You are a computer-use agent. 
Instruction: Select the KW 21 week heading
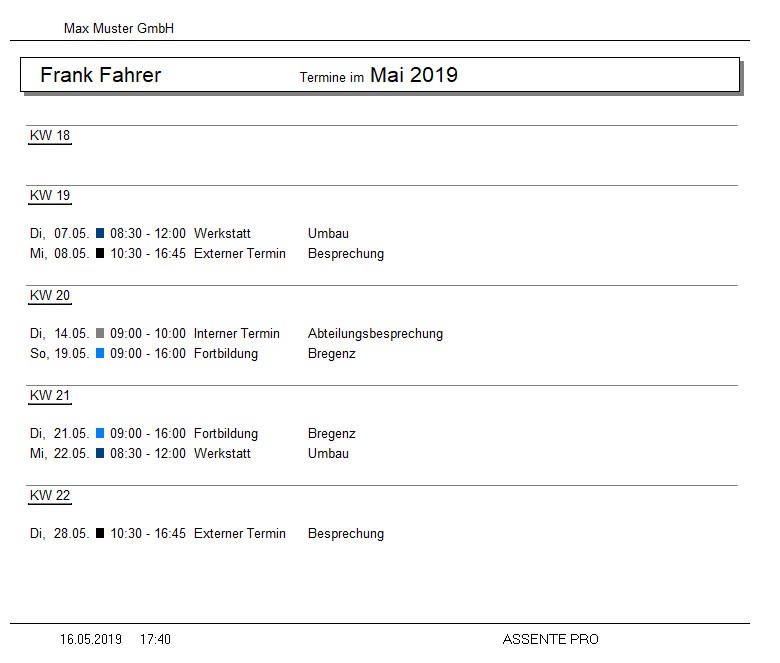click(x=50, y=395)
